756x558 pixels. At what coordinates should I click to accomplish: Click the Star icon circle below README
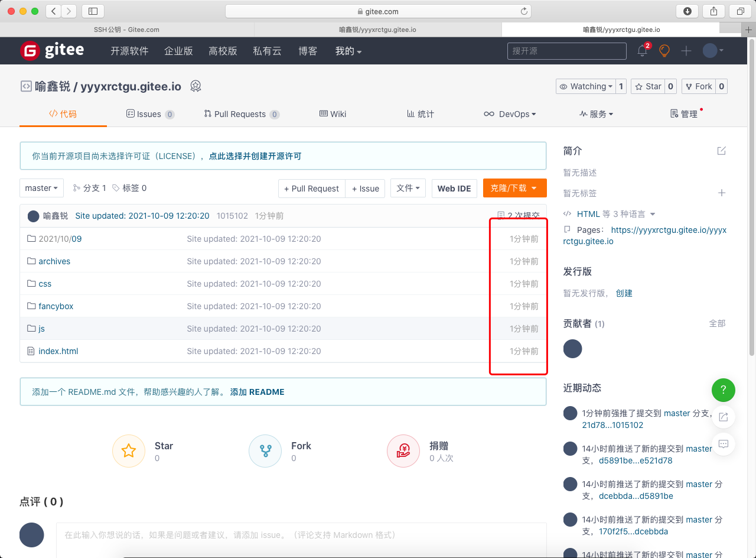point(129,451)
